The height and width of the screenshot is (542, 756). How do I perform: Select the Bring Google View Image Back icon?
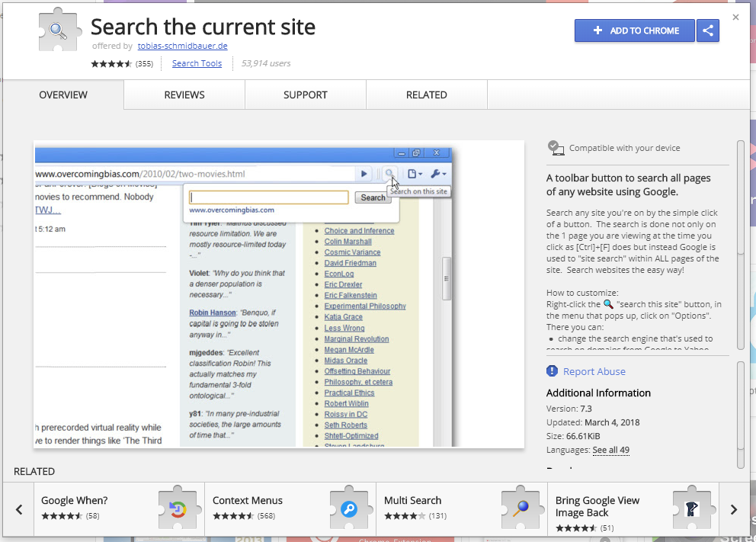pyautogui.click(x=692, y=509)
